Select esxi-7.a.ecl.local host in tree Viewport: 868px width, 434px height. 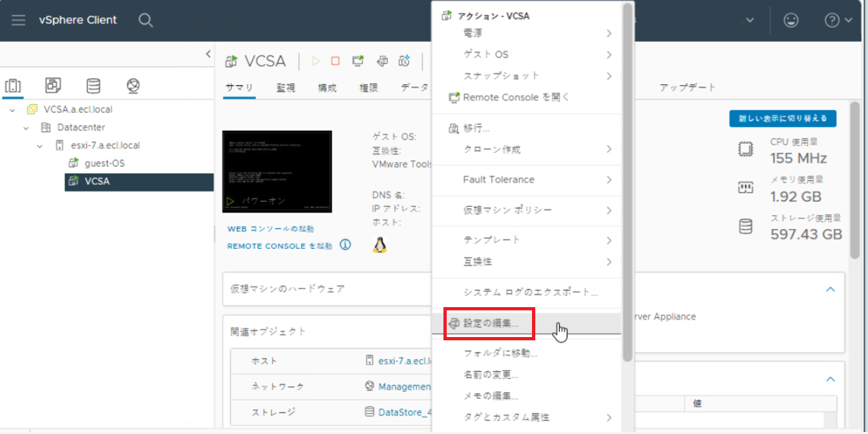(x=105, y=146)
